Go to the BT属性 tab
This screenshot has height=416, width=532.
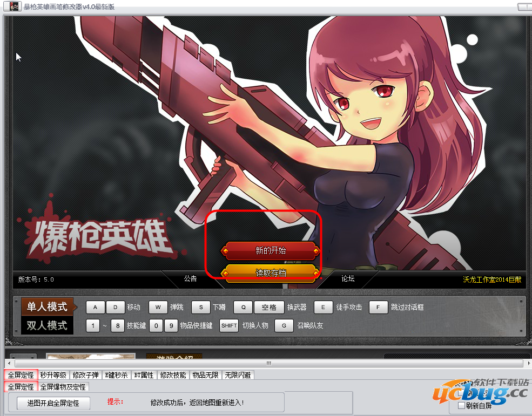coord(144,375)
